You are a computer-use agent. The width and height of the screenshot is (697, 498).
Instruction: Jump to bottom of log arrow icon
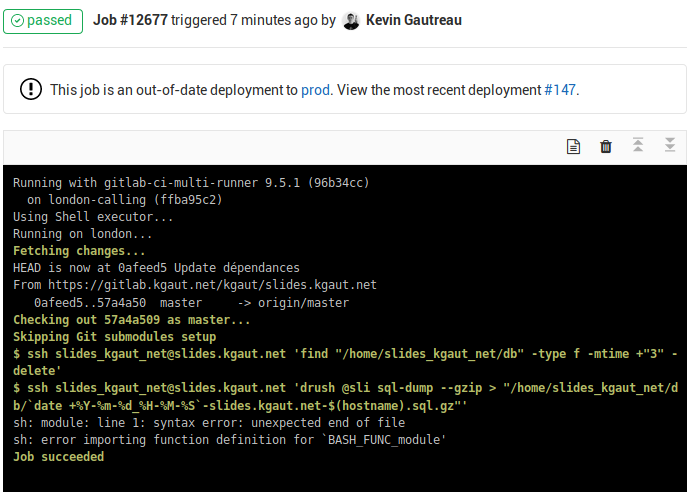click(x=670, y=145)
